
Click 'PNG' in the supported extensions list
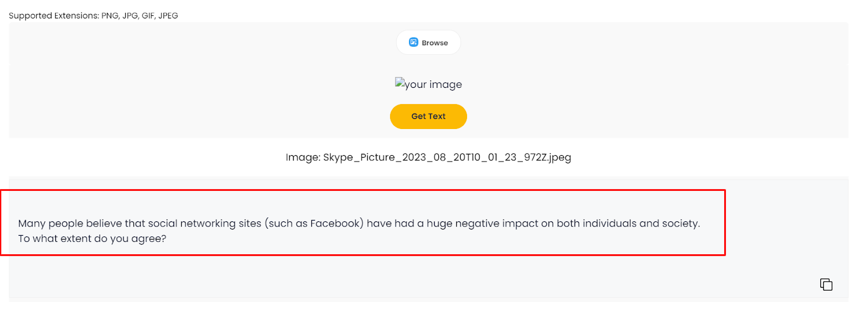(110, 16)
